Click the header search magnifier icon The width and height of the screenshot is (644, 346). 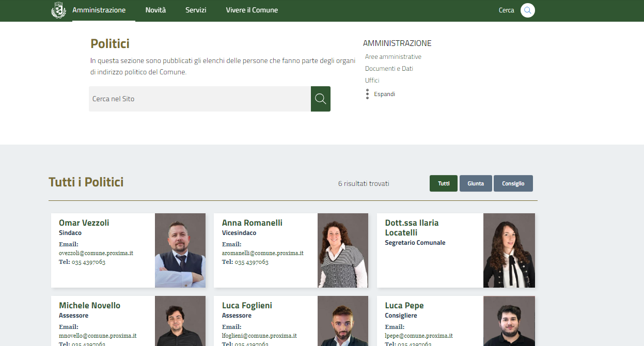(x=527, y=10)
